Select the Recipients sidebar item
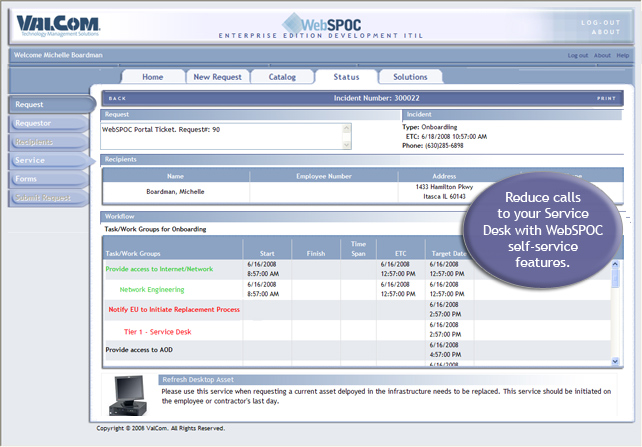The image size is (642, 447). click(x=48, y=142)
